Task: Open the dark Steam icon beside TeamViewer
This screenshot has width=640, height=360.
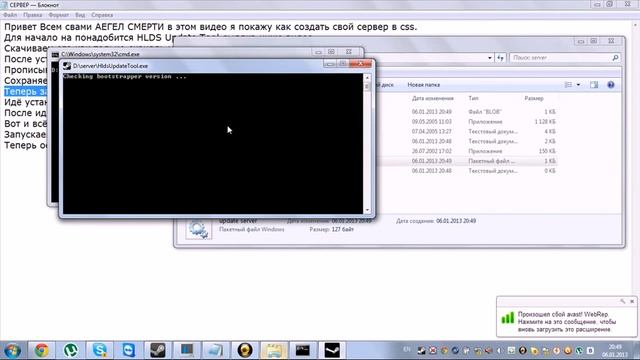Action: point(158,350)
